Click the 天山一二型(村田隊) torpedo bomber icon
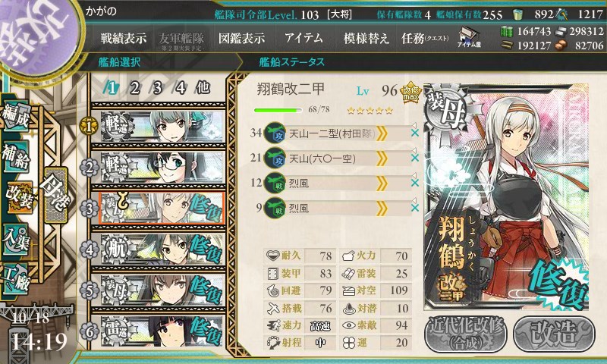 point(275,133)
